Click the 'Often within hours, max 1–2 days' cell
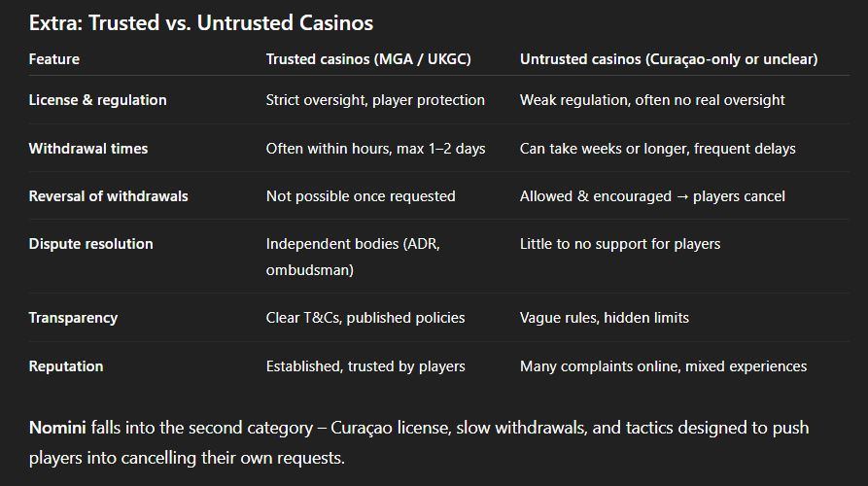868x486 pixels. pos(375,149)
